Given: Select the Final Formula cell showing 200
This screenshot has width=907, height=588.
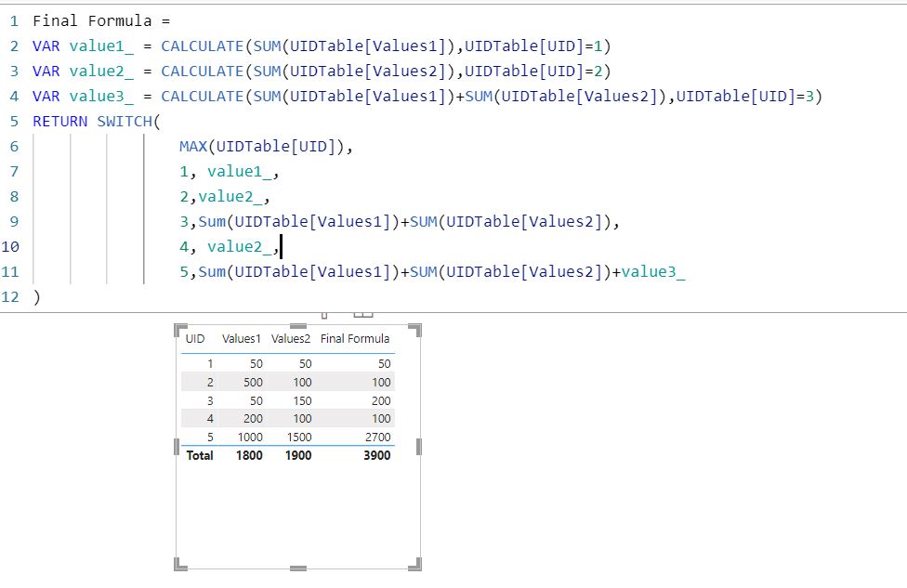Looking at the screenshot, I should tap(381, 400).
